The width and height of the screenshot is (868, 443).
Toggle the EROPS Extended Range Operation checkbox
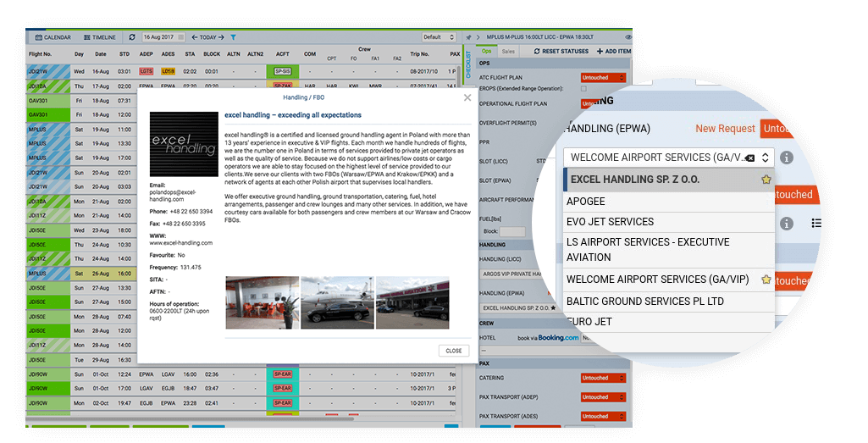coord(583,89)
